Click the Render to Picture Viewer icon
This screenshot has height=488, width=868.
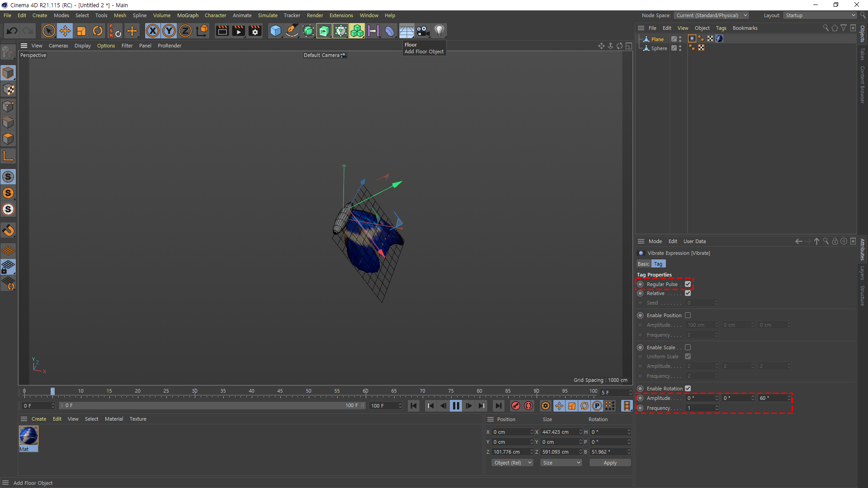[238, 31]
